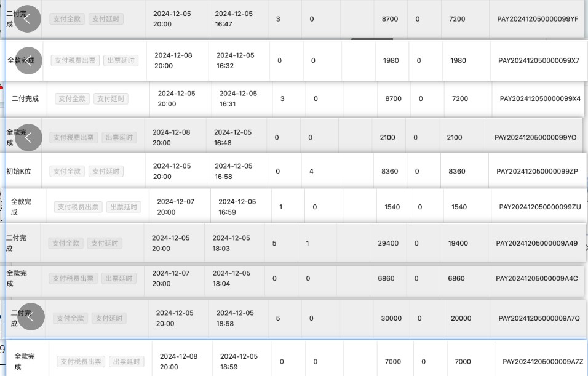
Task: Click 支付税费出票 in row PAY202412050000099YO
Action: point(74,138)
